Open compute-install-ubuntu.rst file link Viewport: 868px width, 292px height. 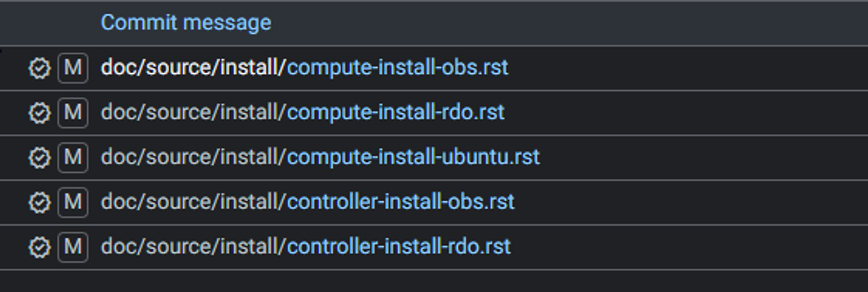point(320,157)
